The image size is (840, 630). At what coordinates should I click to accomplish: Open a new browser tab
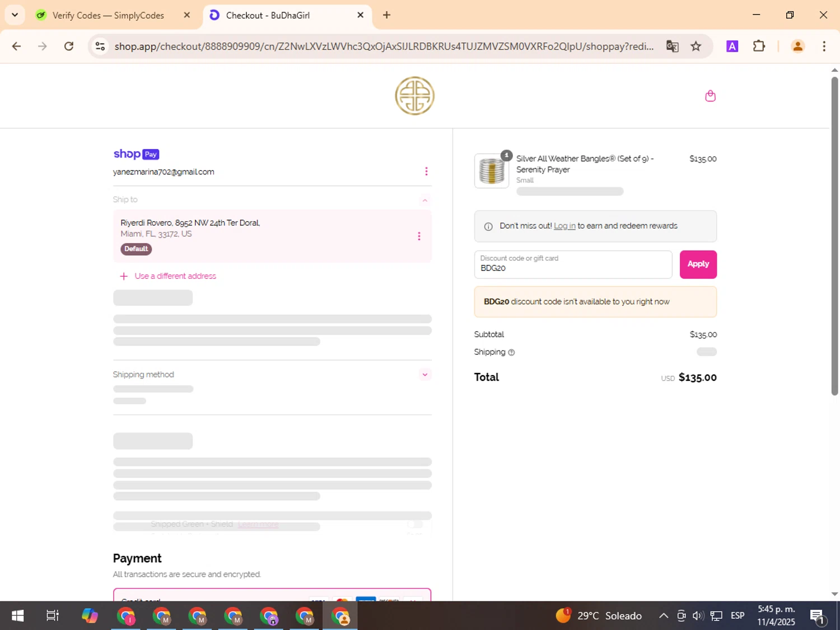coord(386,15)
